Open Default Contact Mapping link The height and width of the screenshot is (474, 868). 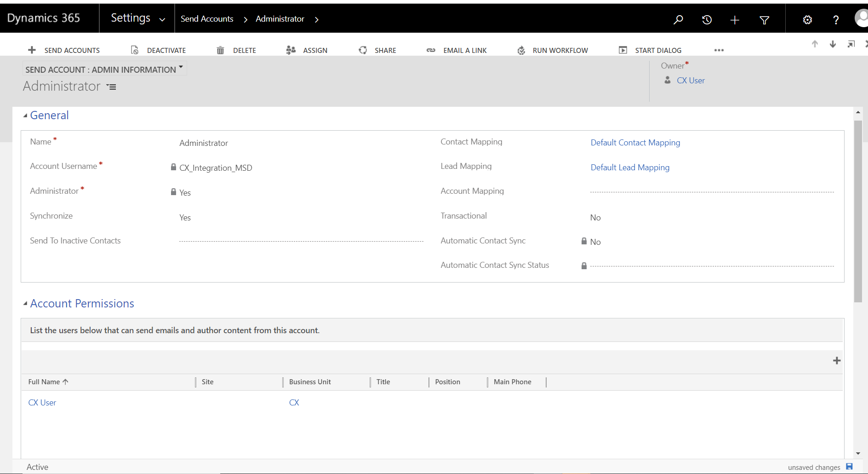pyautogui.click(x=635, y=143)
